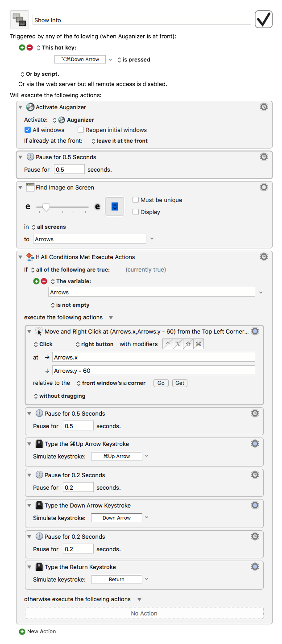282x644 pixels.
Task: Toggle the Command modifier icon for click
Action: (x=199, y=344)
